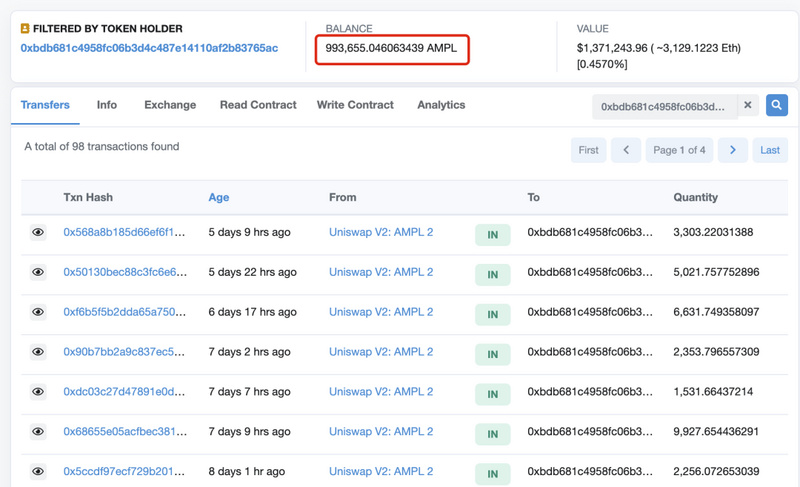Click the address filter search field
The height and width of the screenshot is (487, 800).
664,107
